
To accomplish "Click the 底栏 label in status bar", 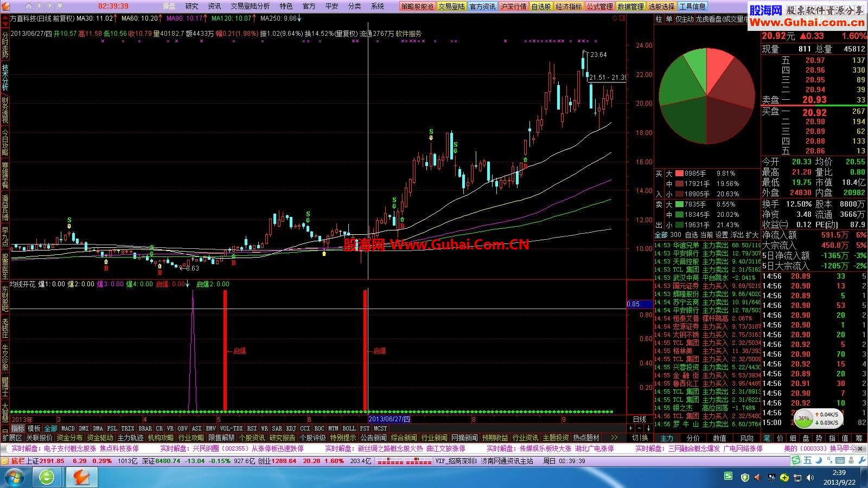I will pos(18,461).
